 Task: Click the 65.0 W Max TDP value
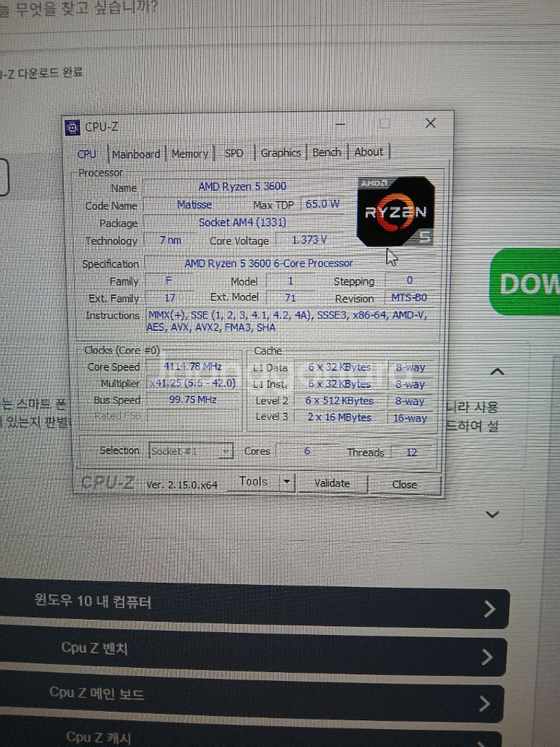coord(323,204)
